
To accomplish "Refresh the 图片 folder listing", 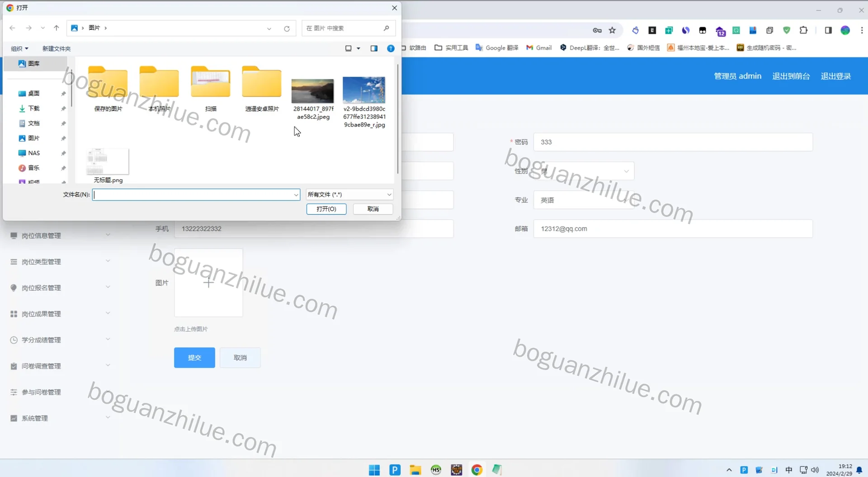I will pyautogui.click(x=287, y=28).
